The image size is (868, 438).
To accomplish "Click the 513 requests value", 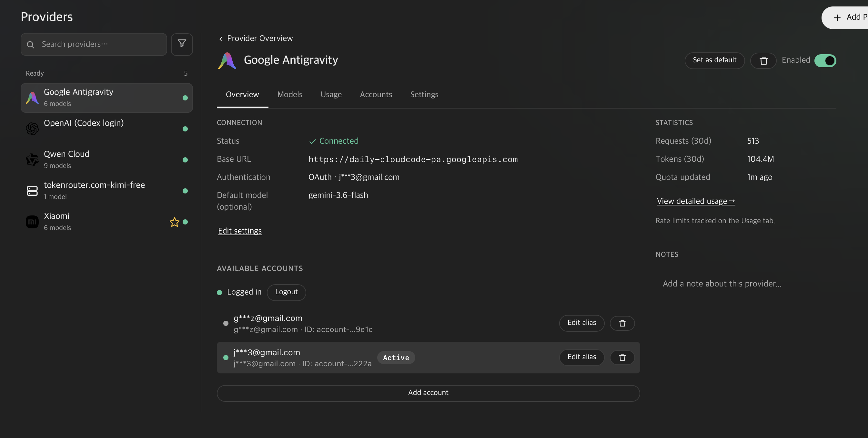I will point(753,141).
